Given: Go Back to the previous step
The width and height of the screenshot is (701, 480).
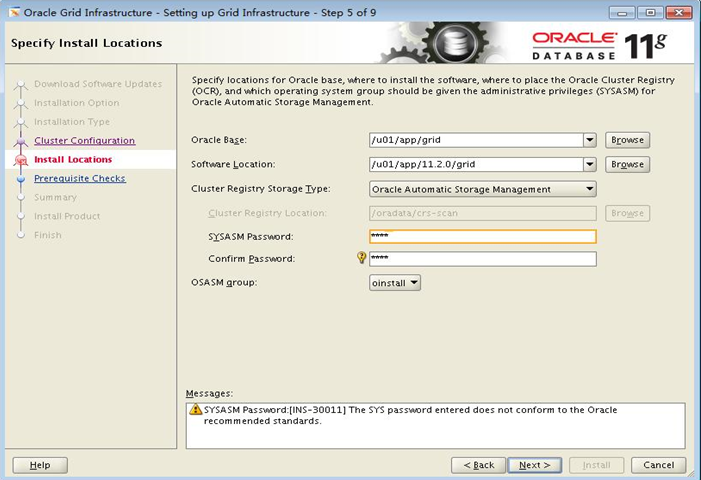Looking at the screenshot, I should (x=478, y=465).
